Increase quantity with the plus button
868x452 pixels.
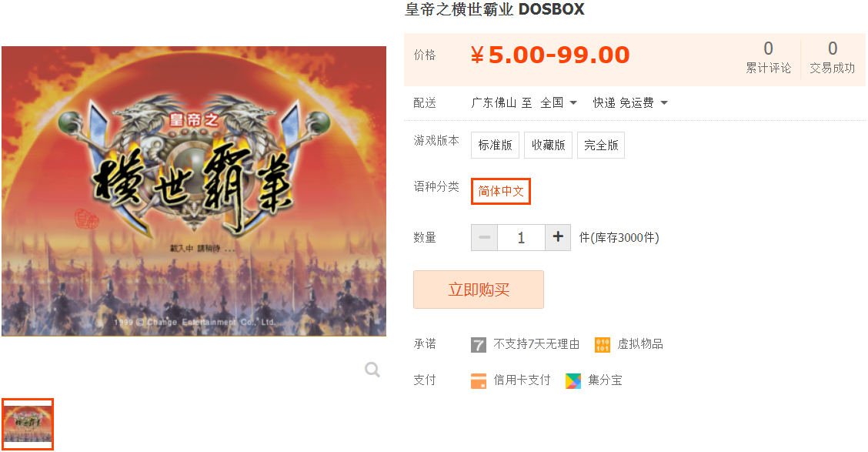pyautogui.click(x=558, y=238)
